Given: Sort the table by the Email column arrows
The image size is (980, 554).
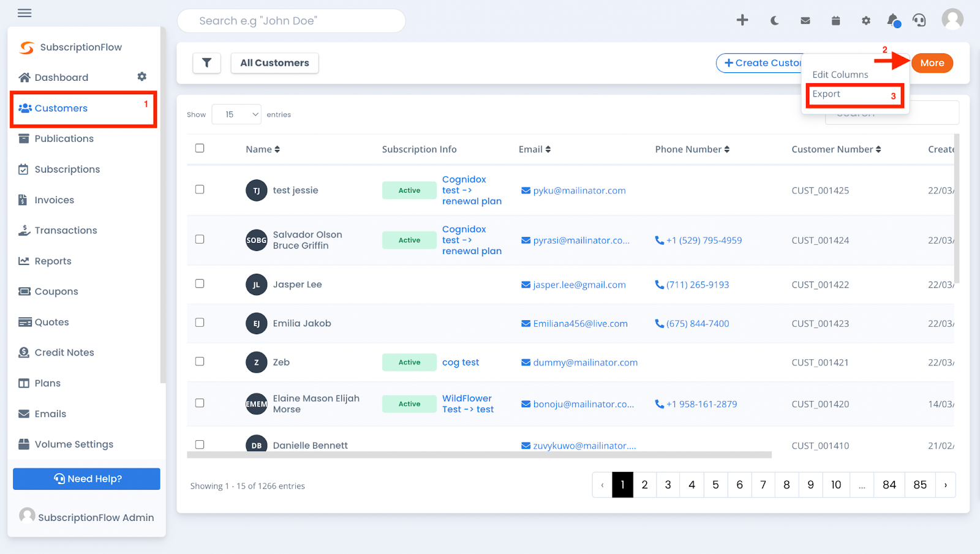Looking at the screenshot, I should tap(549, 149).
